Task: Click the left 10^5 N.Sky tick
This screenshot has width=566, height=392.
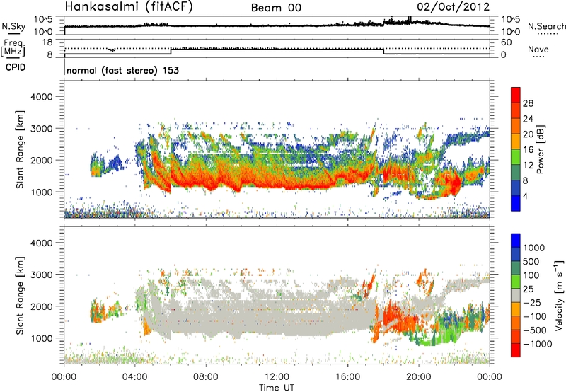Action: [x=43, y=19]
